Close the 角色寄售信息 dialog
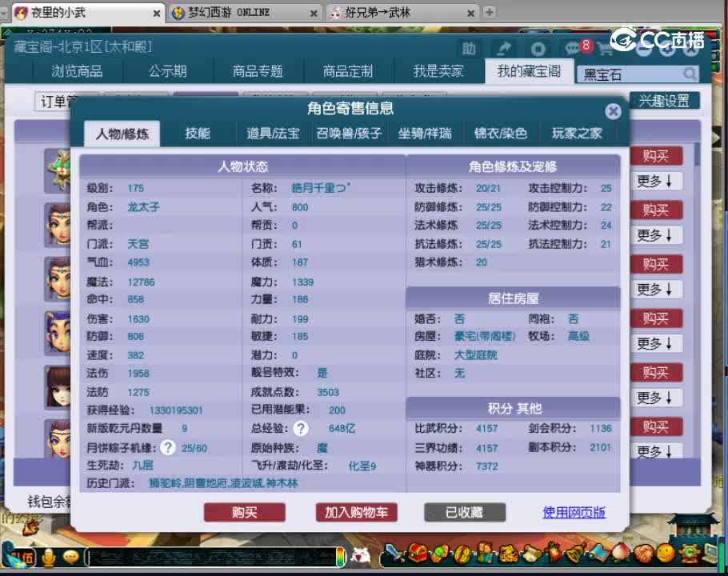This screenshot has width=728, height=576. [614, 111]
